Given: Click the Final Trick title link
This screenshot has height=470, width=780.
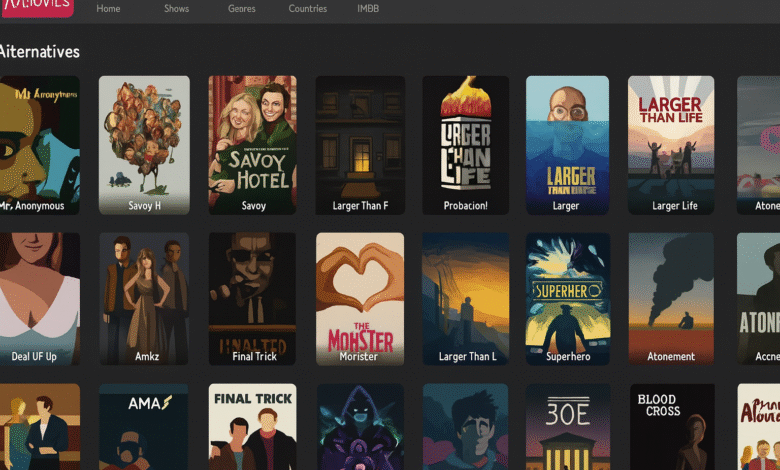Looking at the screenshot, I should tap(252, 356).
